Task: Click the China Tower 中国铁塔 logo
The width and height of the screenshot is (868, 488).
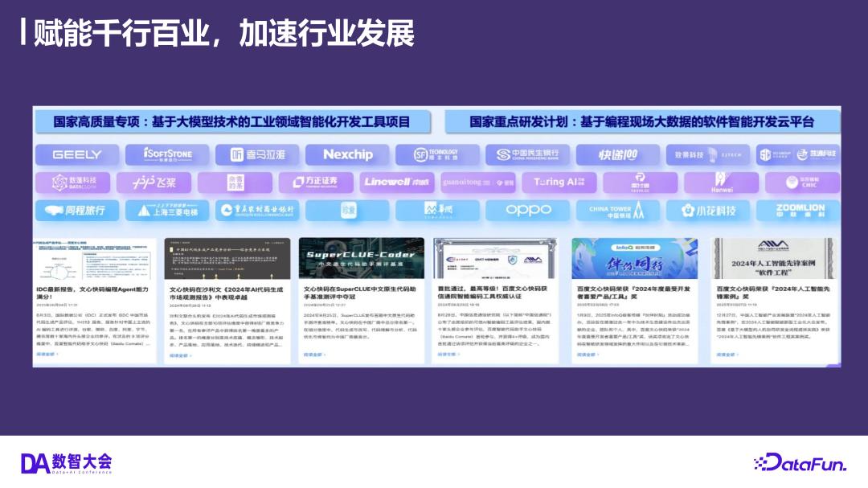Action: [618, 211]
